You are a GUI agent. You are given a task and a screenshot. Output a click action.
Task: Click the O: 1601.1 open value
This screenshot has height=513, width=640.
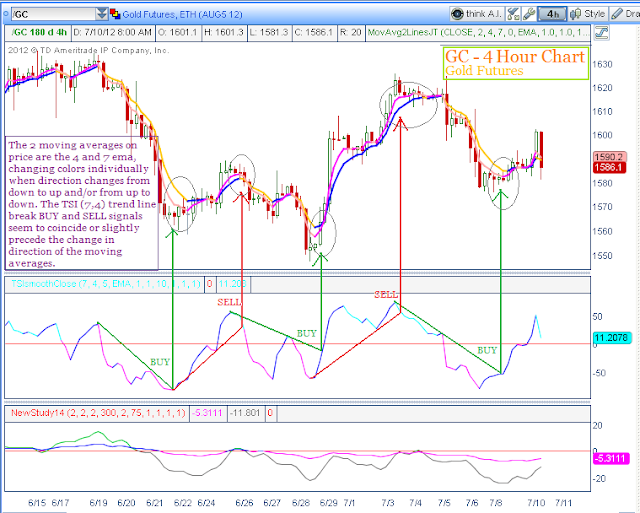click(178, 32)
